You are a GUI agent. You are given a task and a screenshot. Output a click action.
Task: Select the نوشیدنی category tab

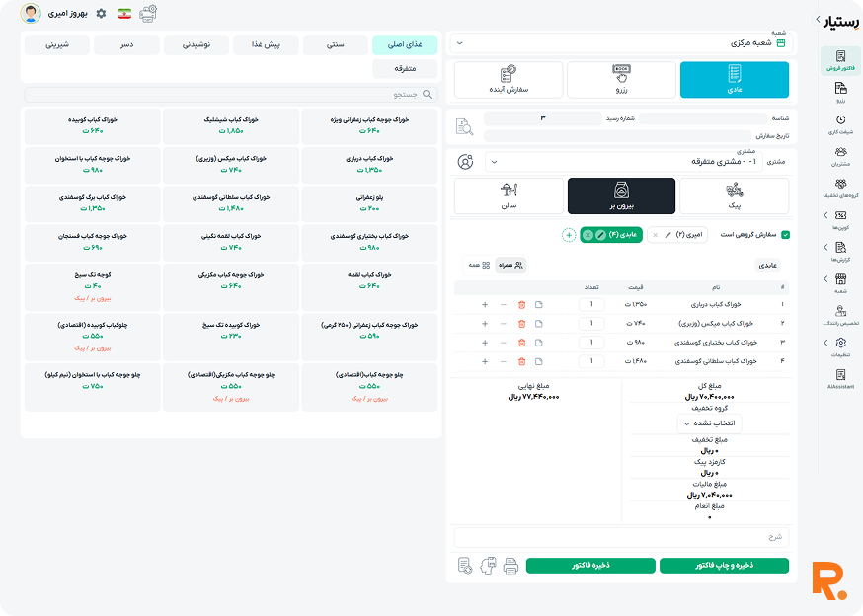click(x=196, y=44)
